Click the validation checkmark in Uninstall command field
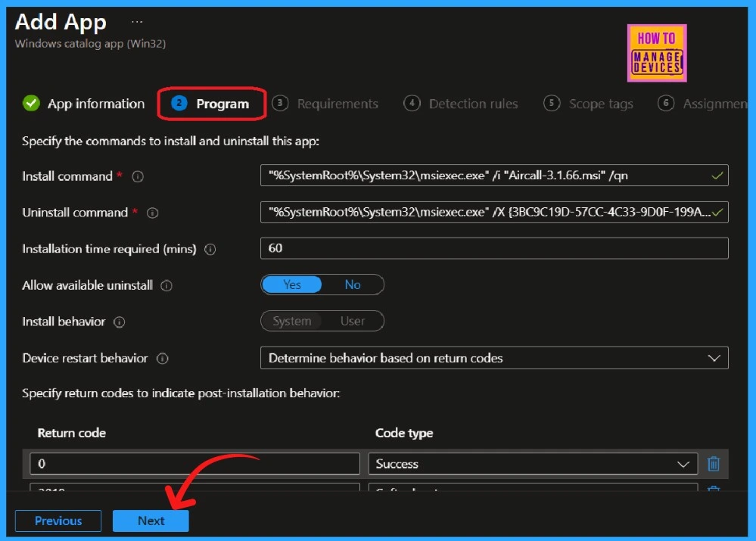 coord(717,212)
